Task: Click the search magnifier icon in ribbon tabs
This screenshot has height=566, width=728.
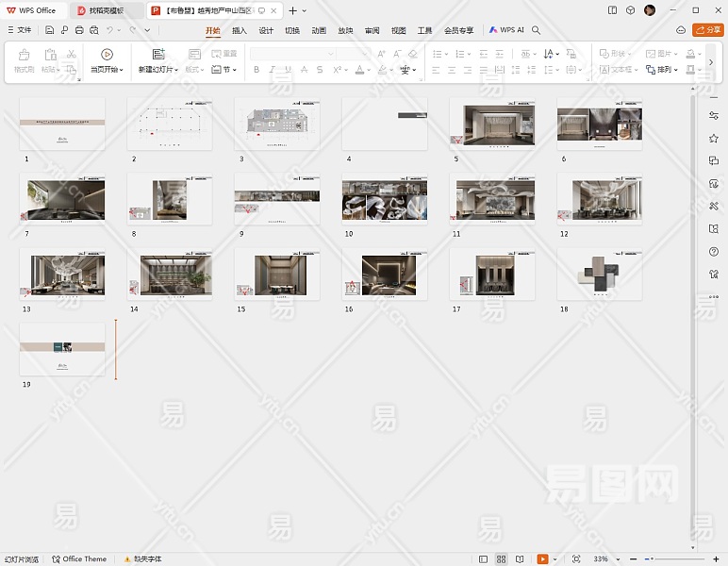Action: [537, 30]
